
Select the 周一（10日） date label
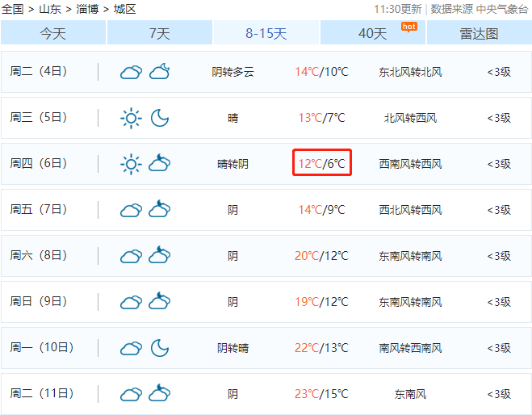[42, 347]
